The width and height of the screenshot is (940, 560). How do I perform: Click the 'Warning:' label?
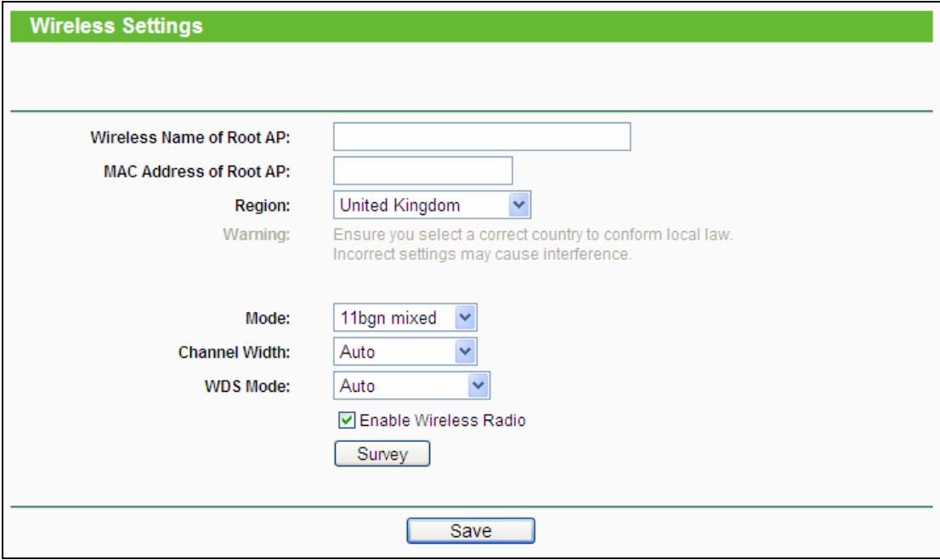pos(256,235)
